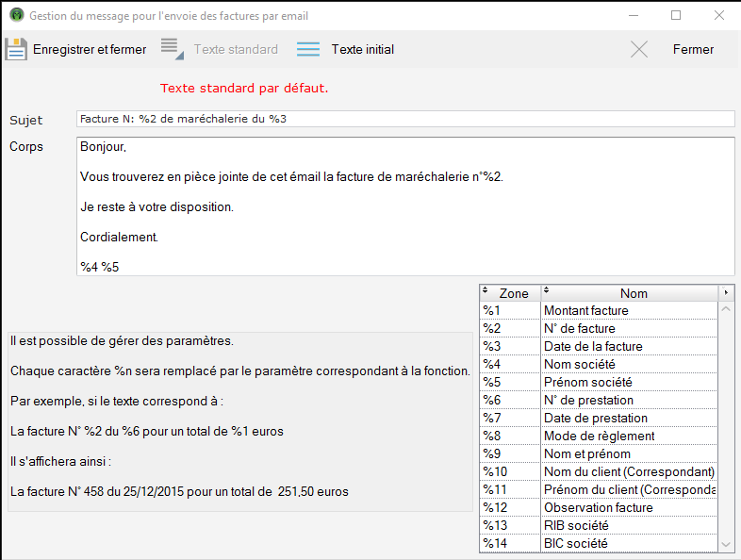This screenshot has height=560, width=741.
Task: Maximize the window
Action: 676,15
